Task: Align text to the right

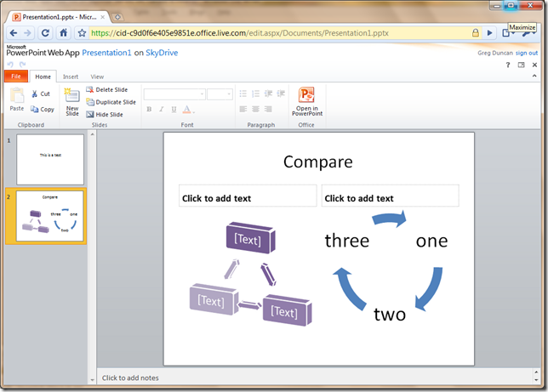Action: click(268, 110)
